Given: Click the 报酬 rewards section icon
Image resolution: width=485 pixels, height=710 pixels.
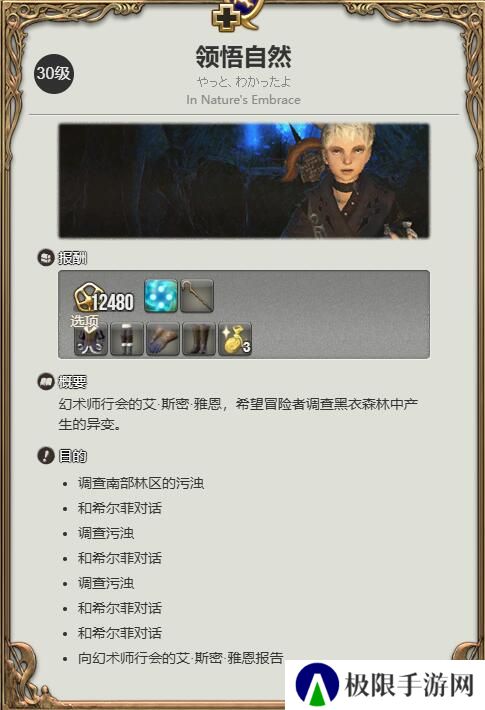Looking at the screenshot, I should point(45,258).
